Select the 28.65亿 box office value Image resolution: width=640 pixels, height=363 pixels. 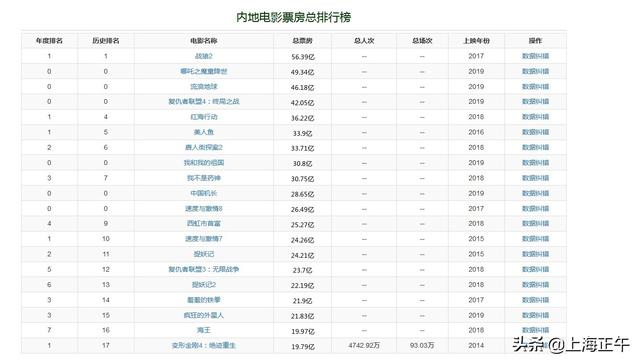[302, 194]
